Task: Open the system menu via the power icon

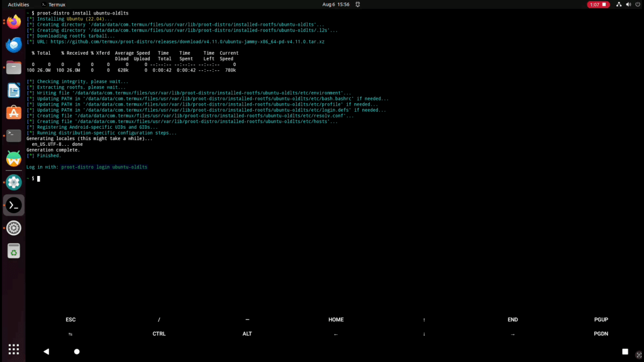Action: tap(632, 4)
